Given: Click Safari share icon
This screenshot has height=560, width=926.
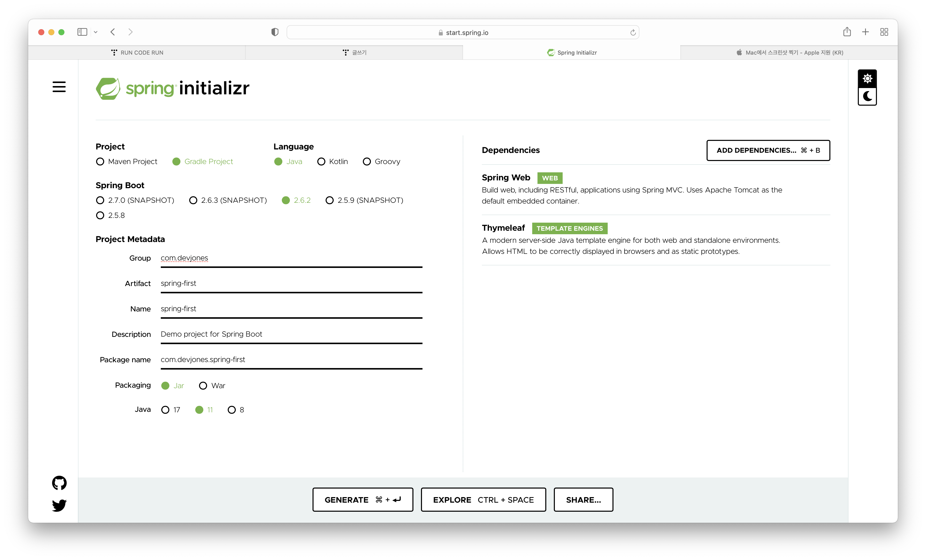Looking at the screenshot, I should (x=847, y=32).
